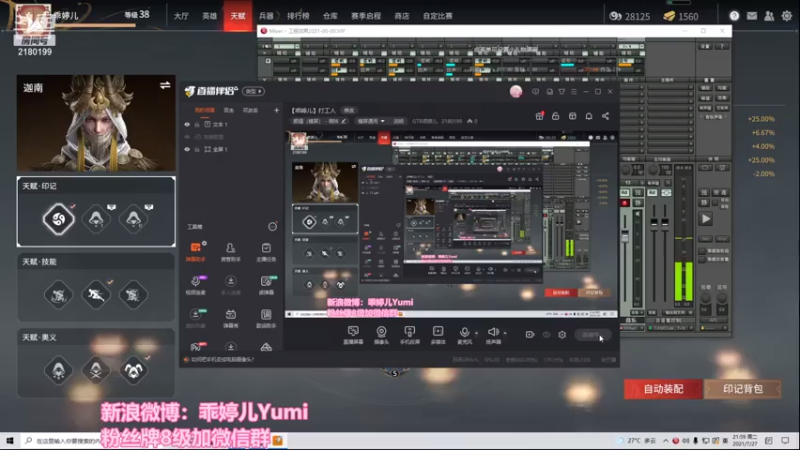Select the checked middle talent in 天赋·技能
This screenshot has height=450, width=800.
(96, 294)
